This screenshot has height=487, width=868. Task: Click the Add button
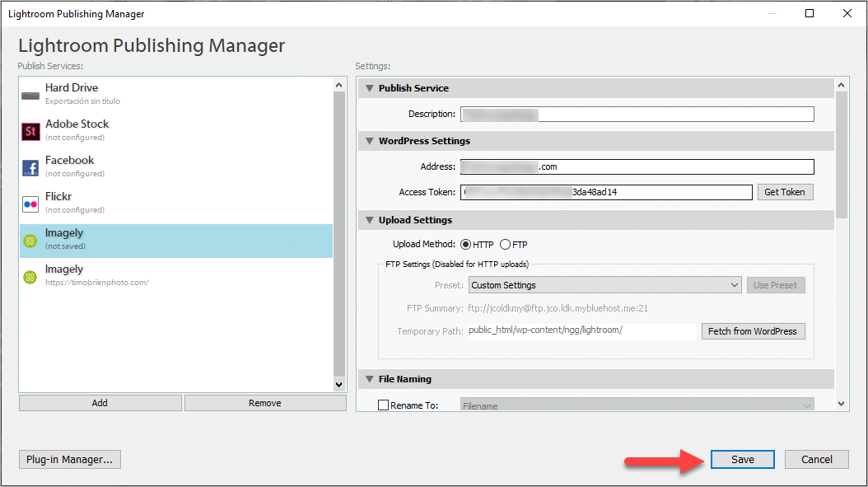(x=100, y=403)
